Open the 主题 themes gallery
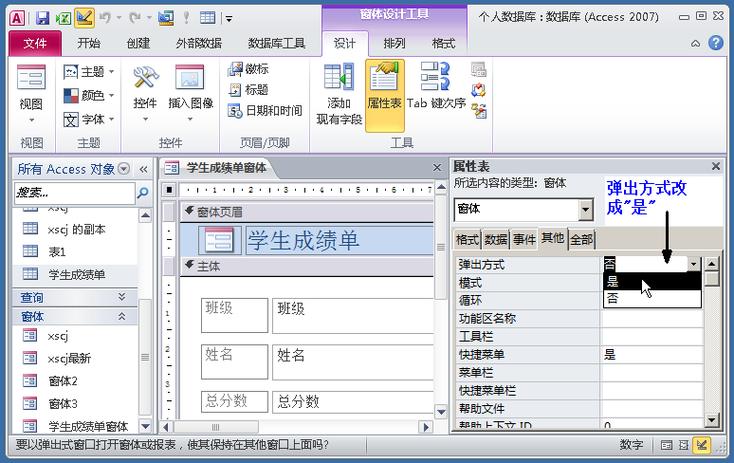The height and width of the screenshot is (463, 734). coord(89,72)
